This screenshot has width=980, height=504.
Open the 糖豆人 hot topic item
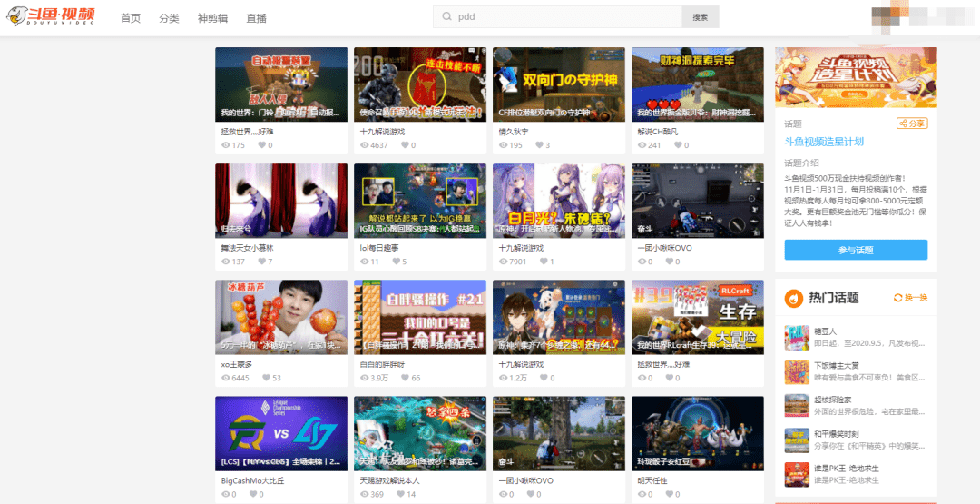tap(855, 337)
